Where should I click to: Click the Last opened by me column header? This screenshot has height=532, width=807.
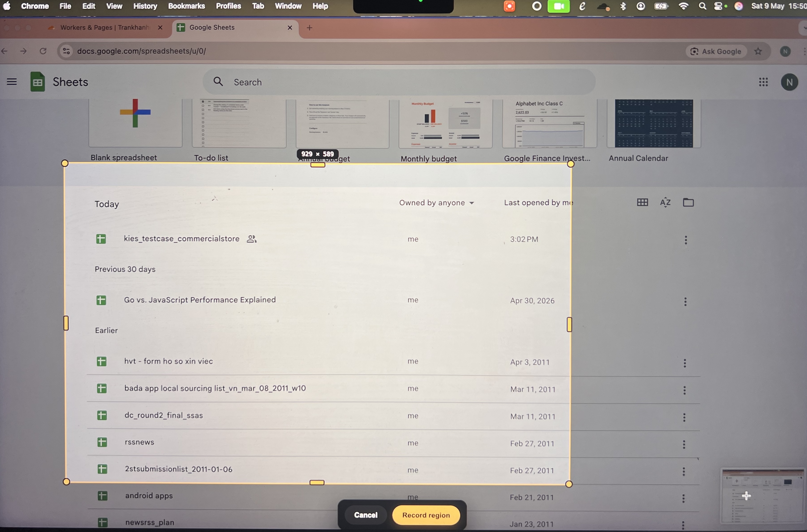538,203
